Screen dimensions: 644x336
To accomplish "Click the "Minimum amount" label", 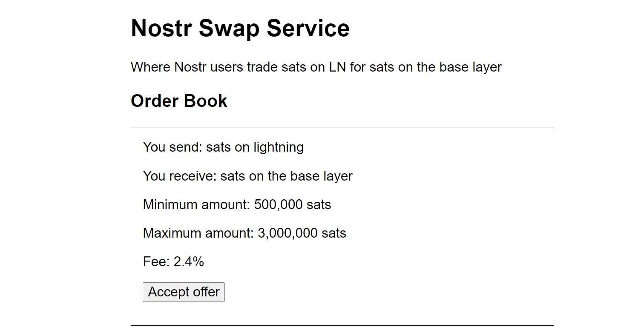I will point(196,205).
